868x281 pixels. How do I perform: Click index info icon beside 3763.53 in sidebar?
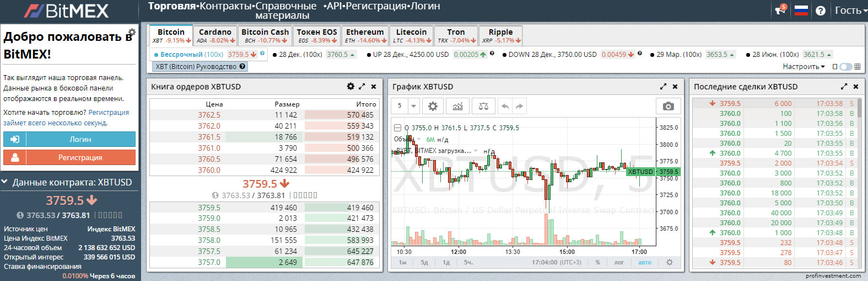tap(20, 215)
